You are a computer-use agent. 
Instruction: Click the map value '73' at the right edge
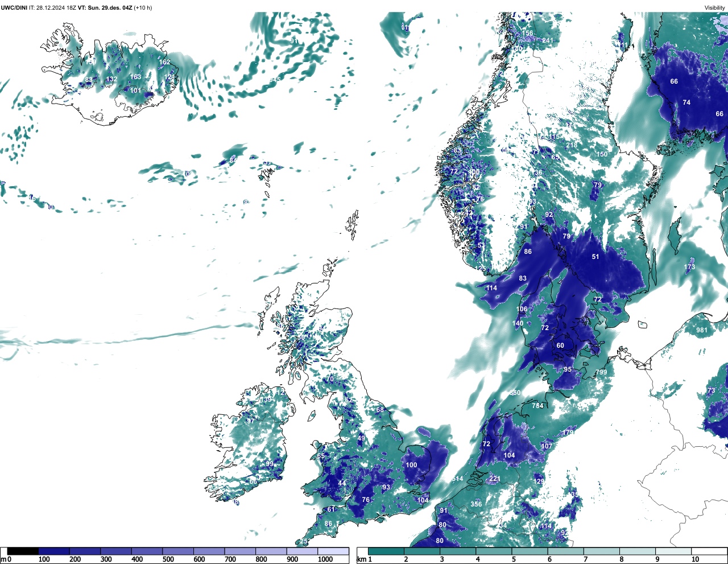click(711, 390)
